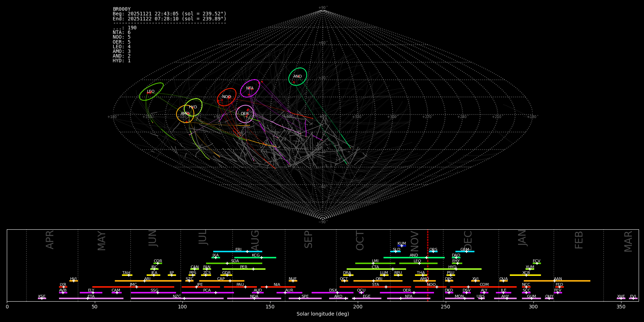
Task: Click the SPE pink shower bar
Action: (x=305, y=298)
